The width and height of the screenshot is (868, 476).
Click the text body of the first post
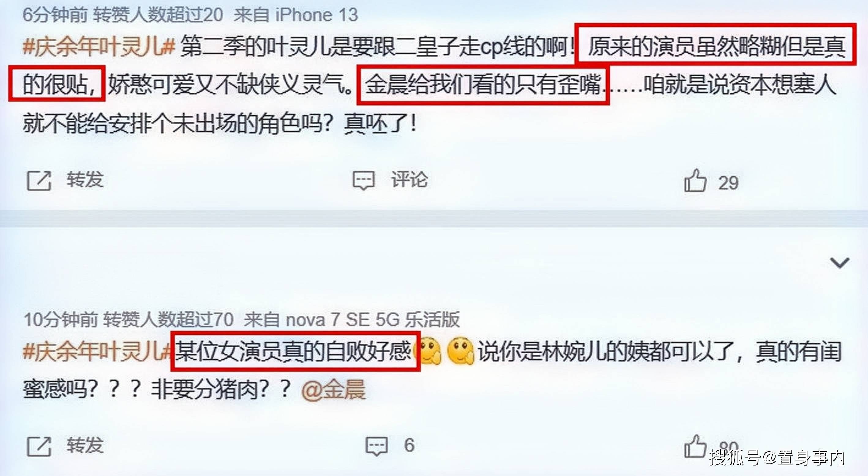tap(435, 84)
